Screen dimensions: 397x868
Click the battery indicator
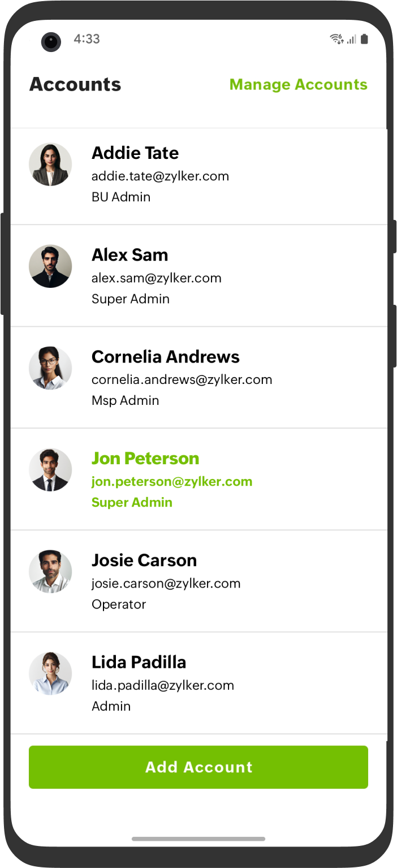point(364,39)
